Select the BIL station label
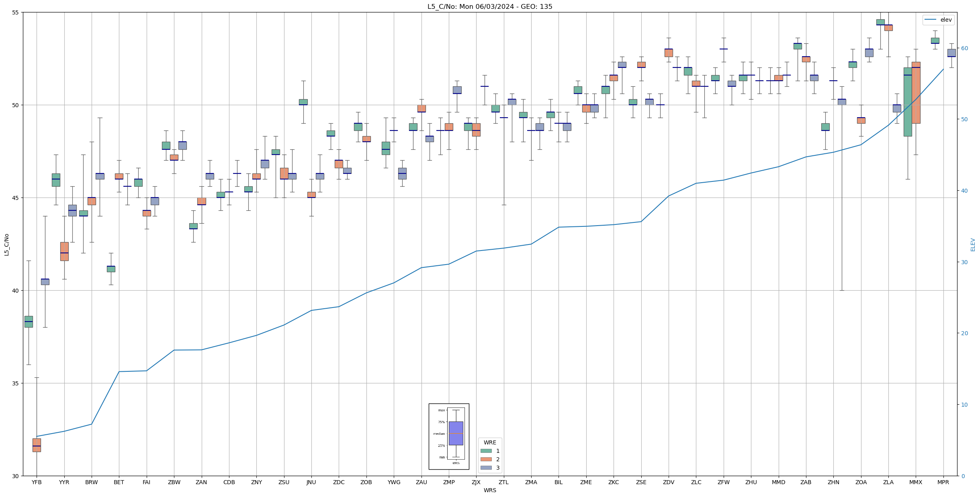Viewport: 980px width, 497px height. coord(559,482)
